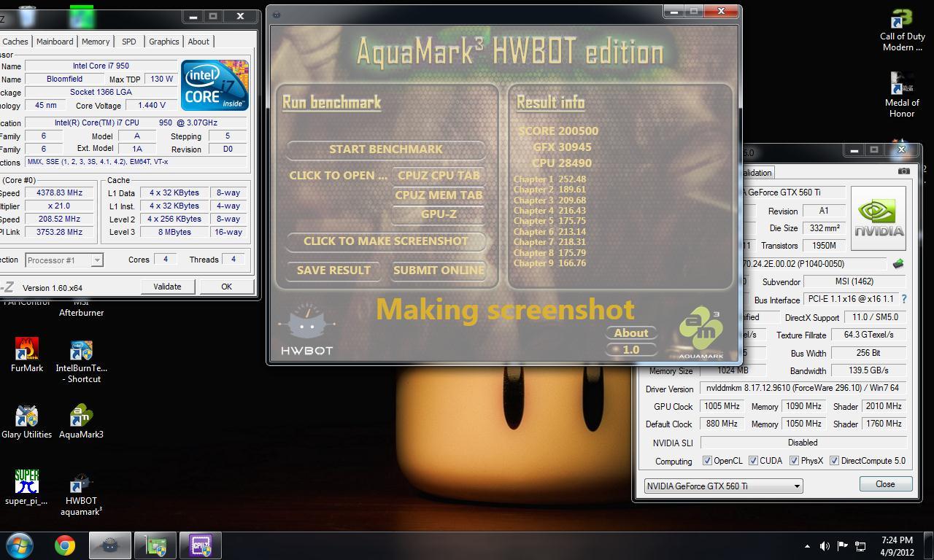Open IntelBurnTest shortcut on desktop
Screen dimensions: 934x560
pos(81,361)
